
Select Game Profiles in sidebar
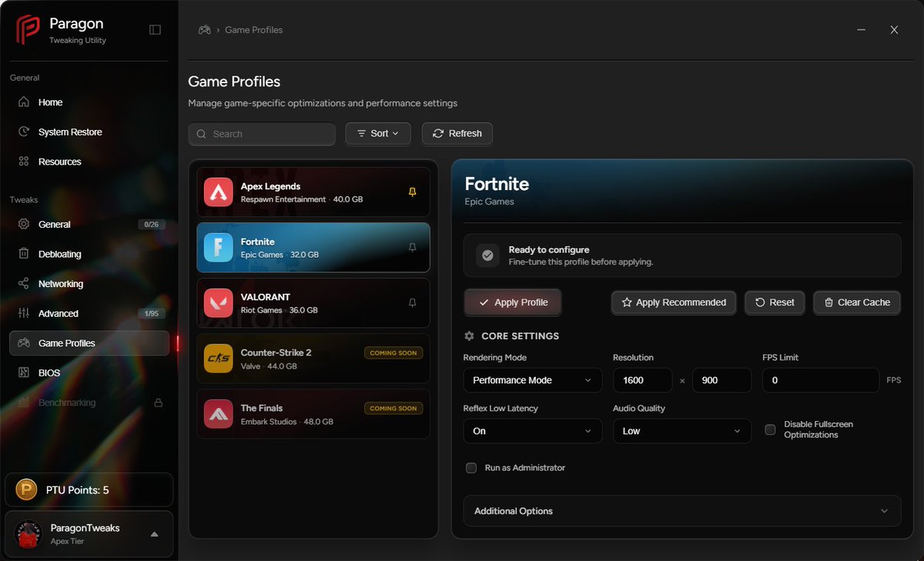89,343
